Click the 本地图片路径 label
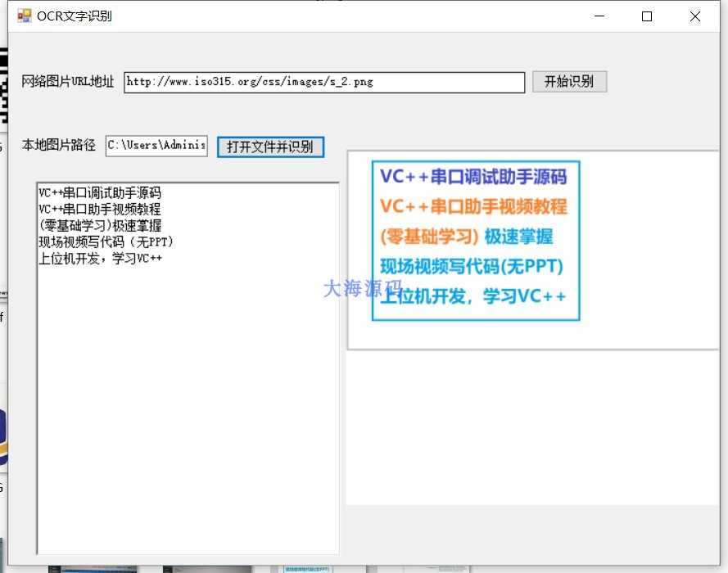Image resolution: width=728 pixels, height=573 pixels. coord(58,145)
